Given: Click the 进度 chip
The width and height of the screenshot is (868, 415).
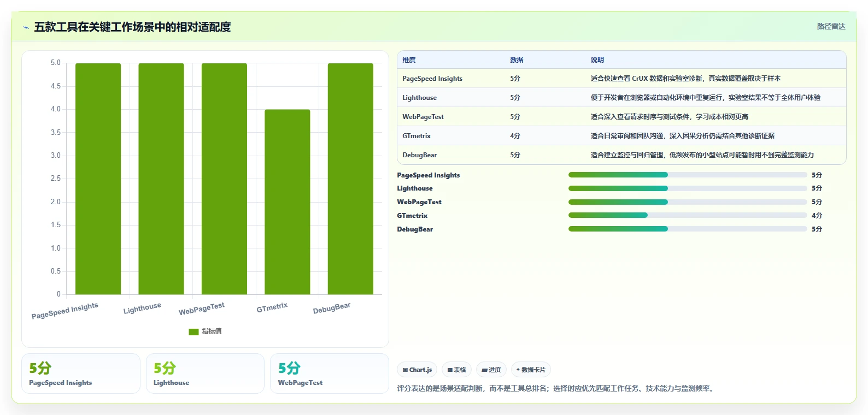Looking at the screenshot, I should (491, 370).
